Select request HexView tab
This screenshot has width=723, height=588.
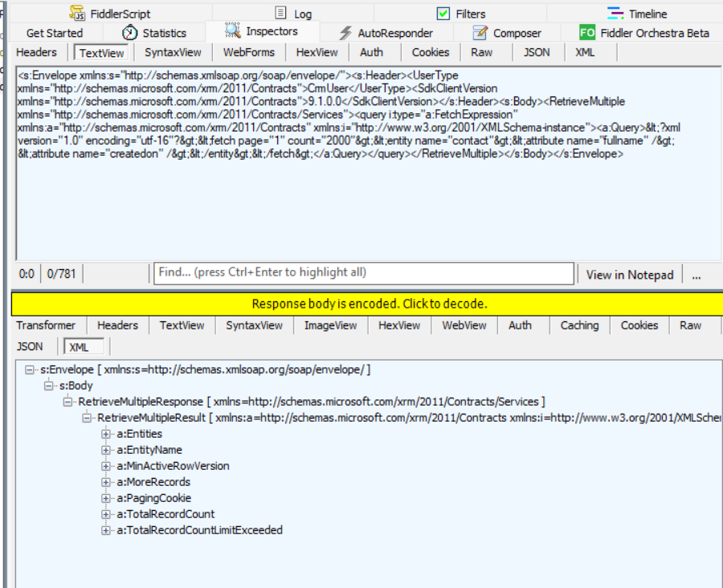coord(317,52)
